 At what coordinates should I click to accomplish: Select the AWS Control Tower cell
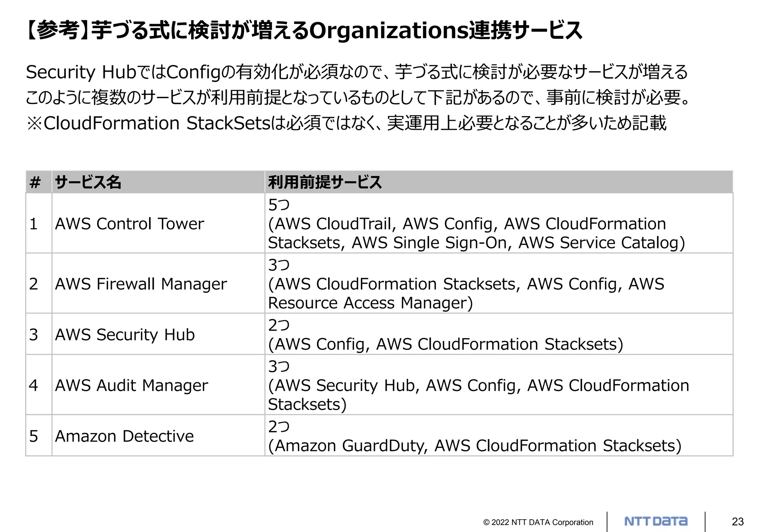[x=158, y=223]
